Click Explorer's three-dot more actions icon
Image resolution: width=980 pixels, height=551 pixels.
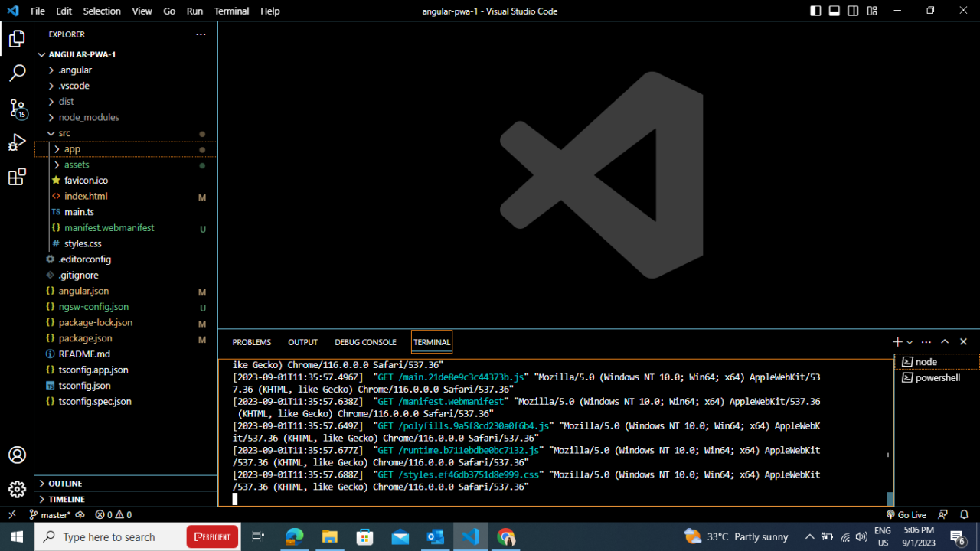click(201, 34)
